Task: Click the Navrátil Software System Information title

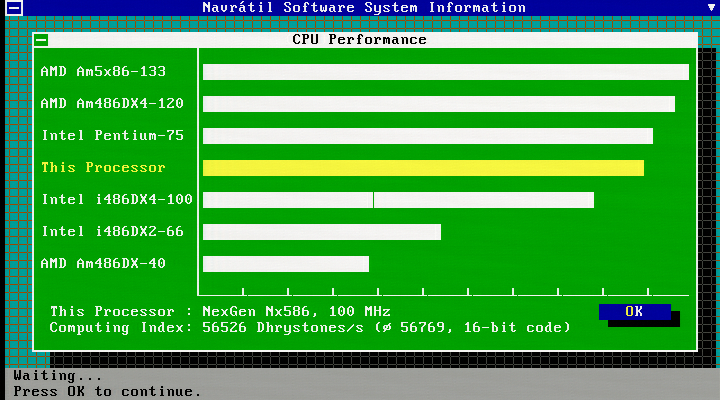Action: 364,7
